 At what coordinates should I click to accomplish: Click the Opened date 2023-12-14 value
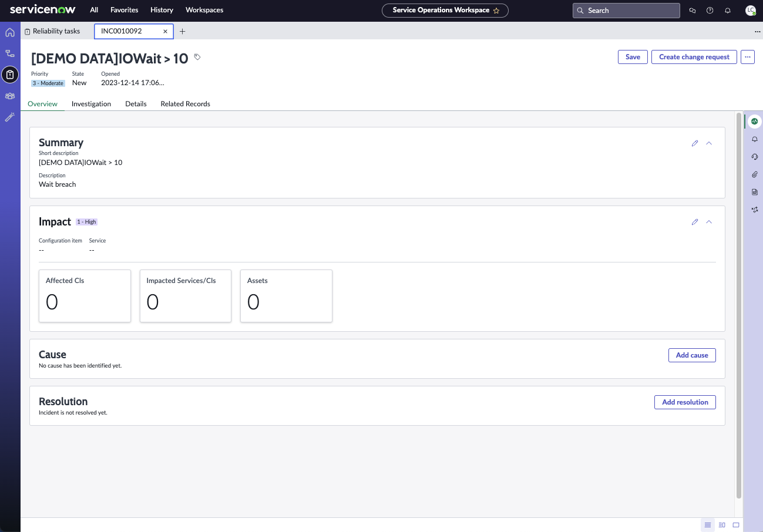pyautogui.click(x=133, y=83)
